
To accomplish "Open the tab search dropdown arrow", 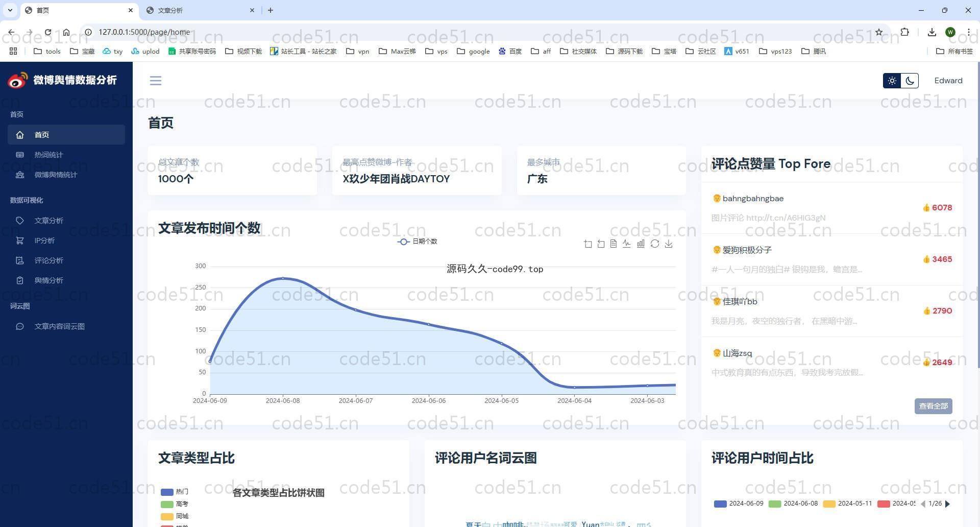I will (x=10, y=10).
